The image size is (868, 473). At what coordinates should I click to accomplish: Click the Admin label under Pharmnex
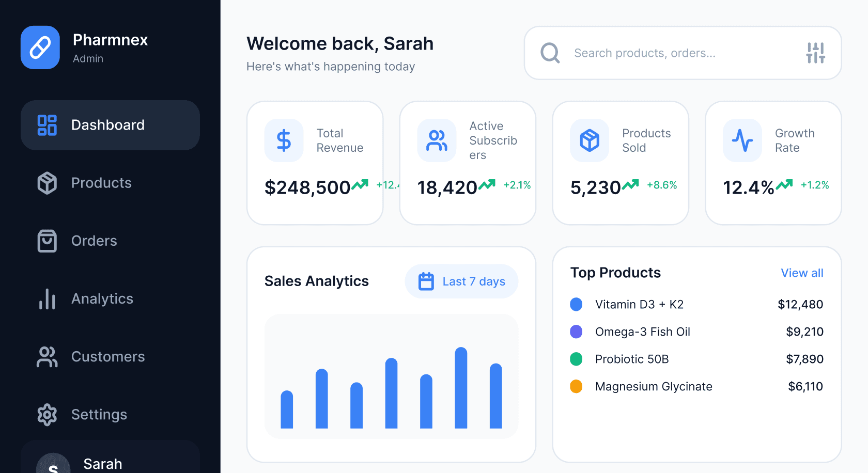click(88, 59)
